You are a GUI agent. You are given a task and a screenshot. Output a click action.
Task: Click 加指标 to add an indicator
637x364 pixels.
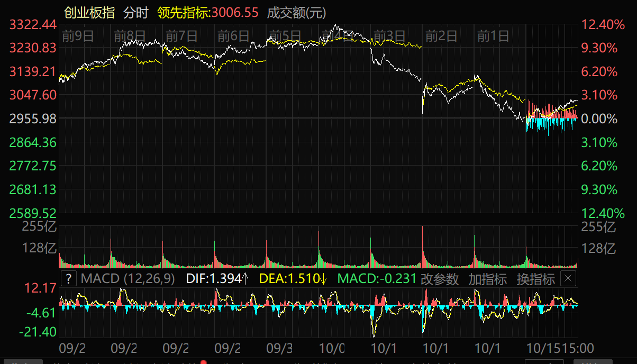coord(487,279)
